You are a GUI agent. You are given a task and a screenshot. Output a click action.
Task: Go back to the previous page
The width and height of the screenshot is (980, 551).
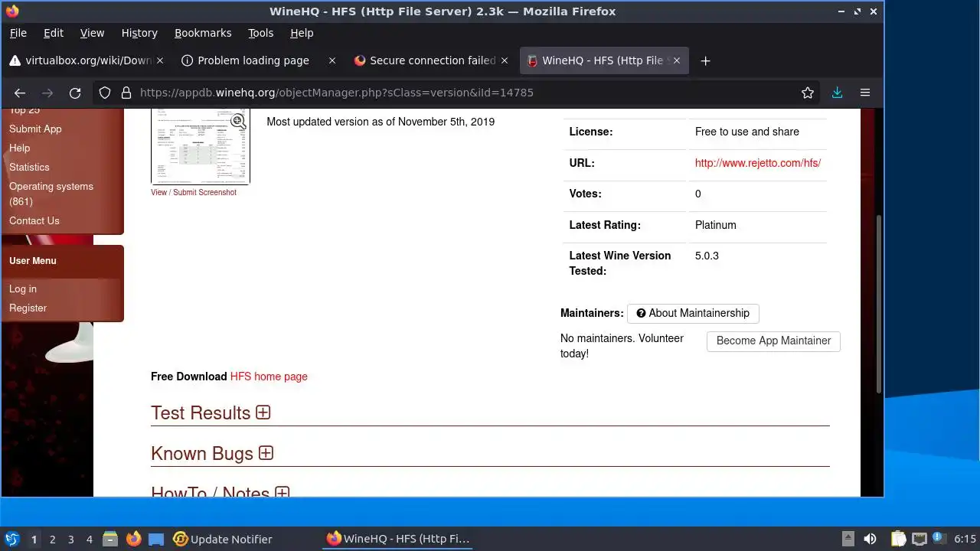coord(20,93)
